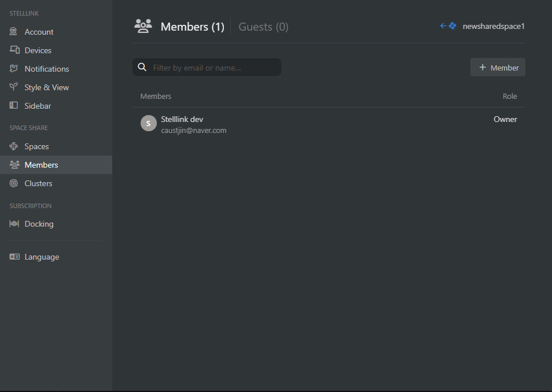552x392 pixels.
Task: Click the Account sidebar icon
Action: tap(14, 32)
